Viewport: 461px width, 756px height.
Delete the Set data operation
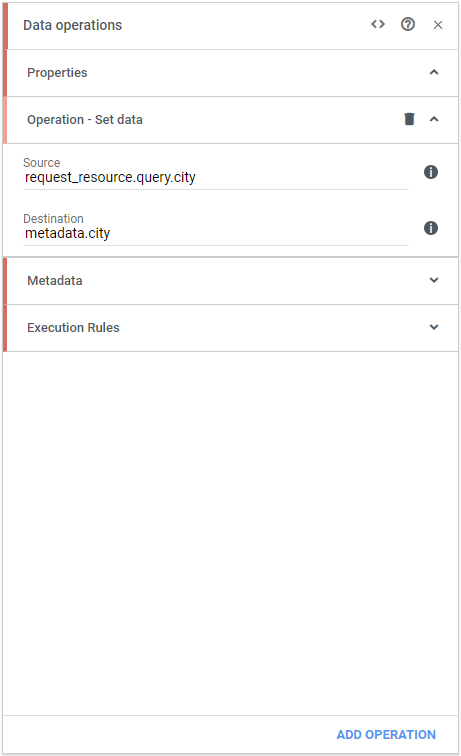[409, 119]
